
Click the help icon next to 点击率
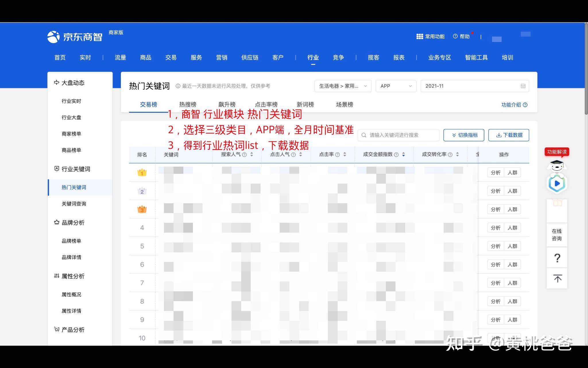coord(337,155)
